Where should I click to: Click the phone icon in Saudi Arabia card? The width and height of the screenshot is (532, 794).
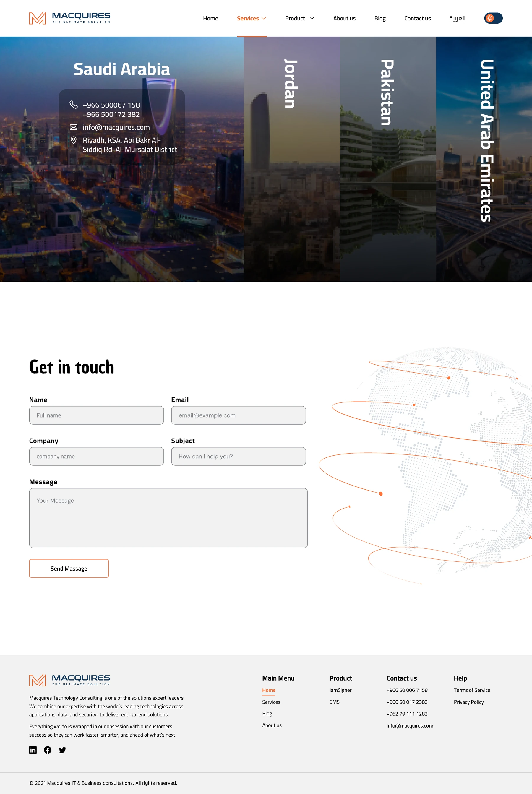click(x=74, y=105)
